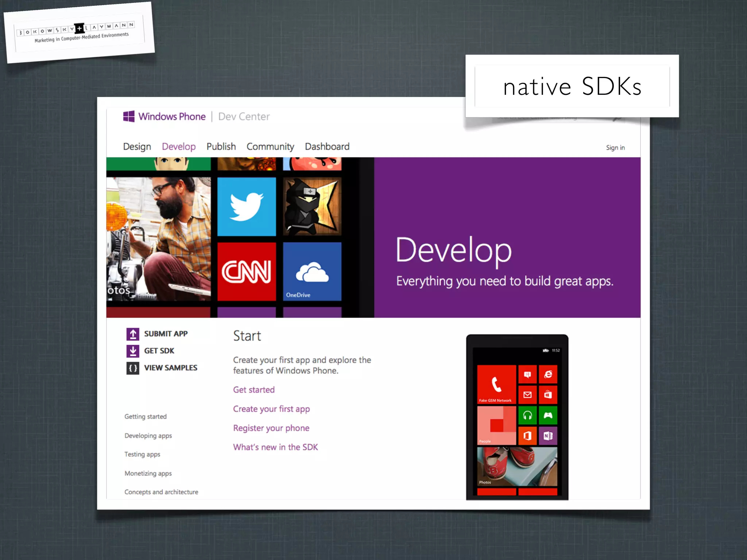This screenshot has height=560, width=747.
Task: Go to the Community menu item
Action: tap(270, 147)
